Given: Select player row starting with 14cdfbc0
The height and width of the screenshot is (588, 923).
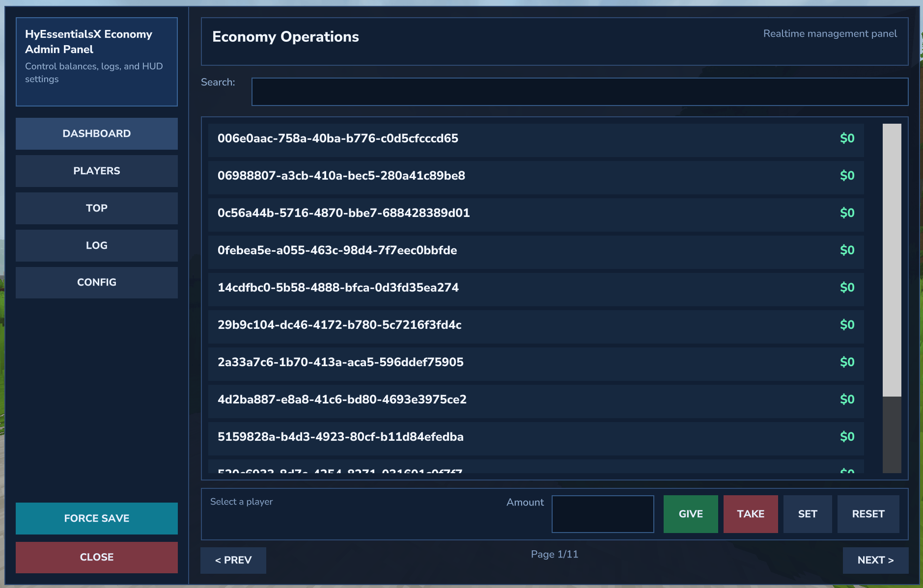Looking at the screenshot, I should click(535, 288).
